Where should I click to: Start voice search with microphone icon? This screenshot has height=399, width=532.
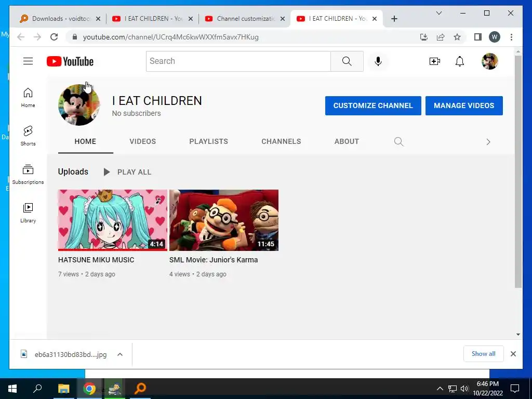(378, 61)
